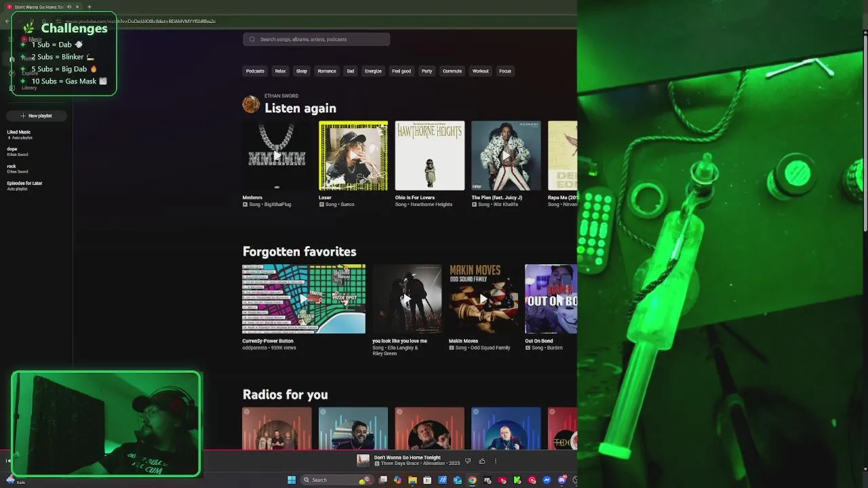The height and width of the screenshot is (488, 868).
Task: Select the Focus mood chip
Action: pyautogui.click(x=505, y=71)
